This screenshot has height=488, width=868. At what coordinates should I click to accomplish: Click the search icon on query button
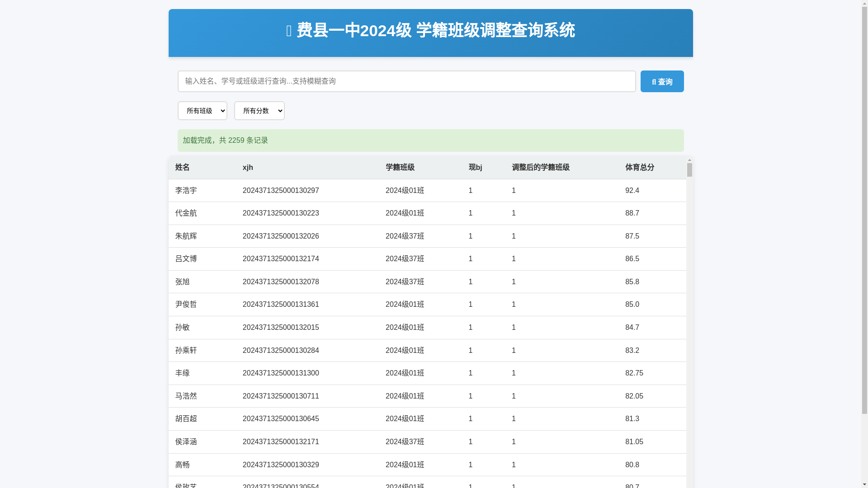(654, 82)
